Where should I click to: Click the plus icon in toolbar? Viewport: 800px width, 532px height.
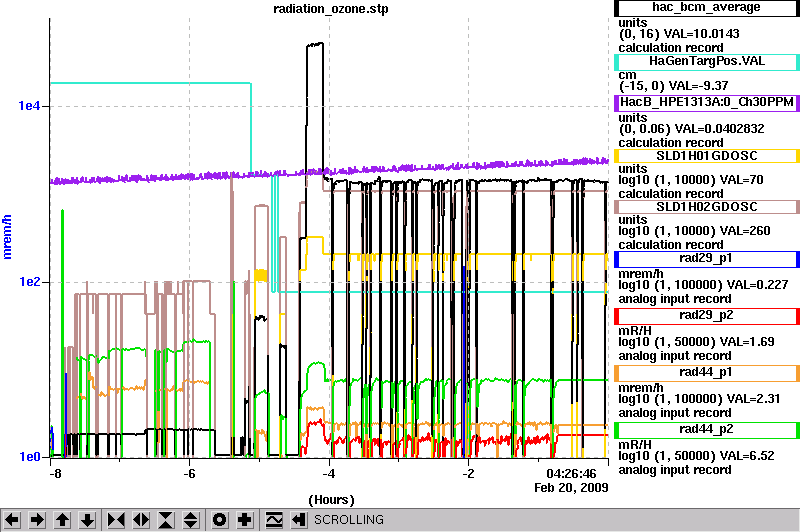245,520
